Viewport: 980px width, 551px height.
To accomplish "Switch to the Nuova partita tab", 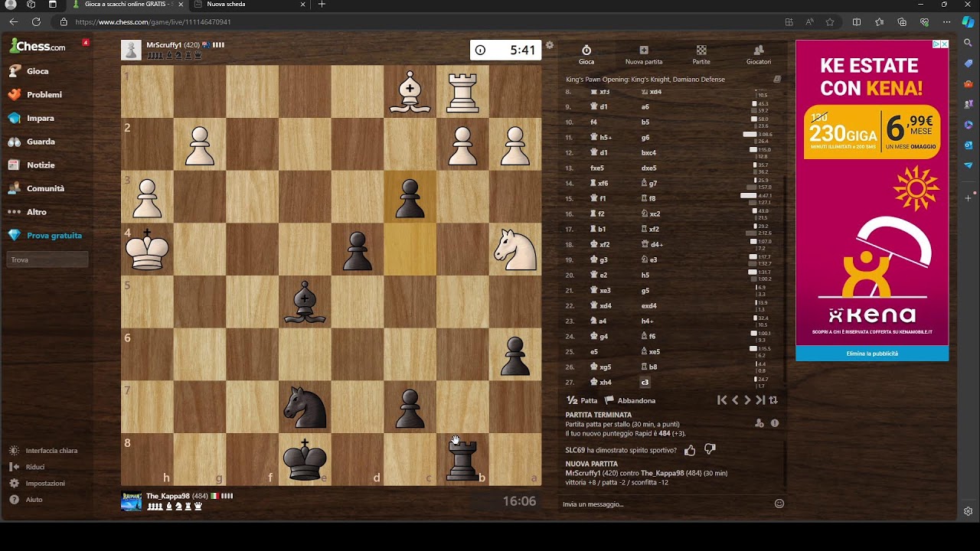I will click(x=644, y=54).
